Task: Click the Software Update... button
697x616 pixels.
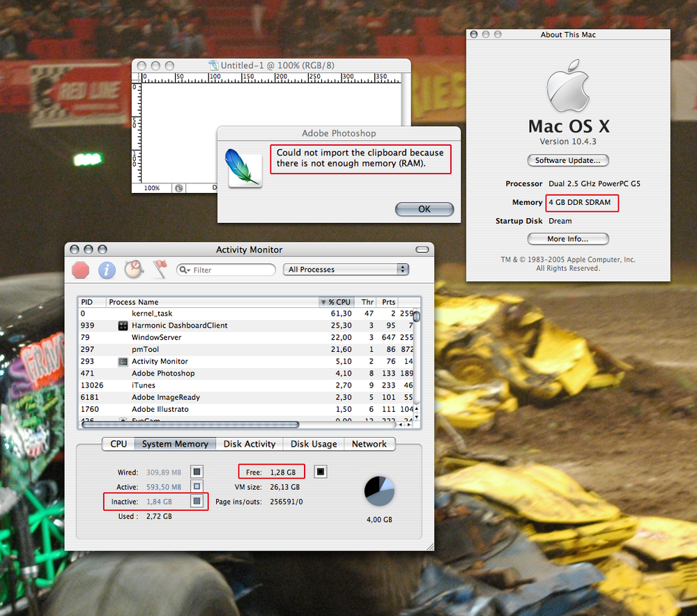Action: pyautogui.click(x=567, y=160)
